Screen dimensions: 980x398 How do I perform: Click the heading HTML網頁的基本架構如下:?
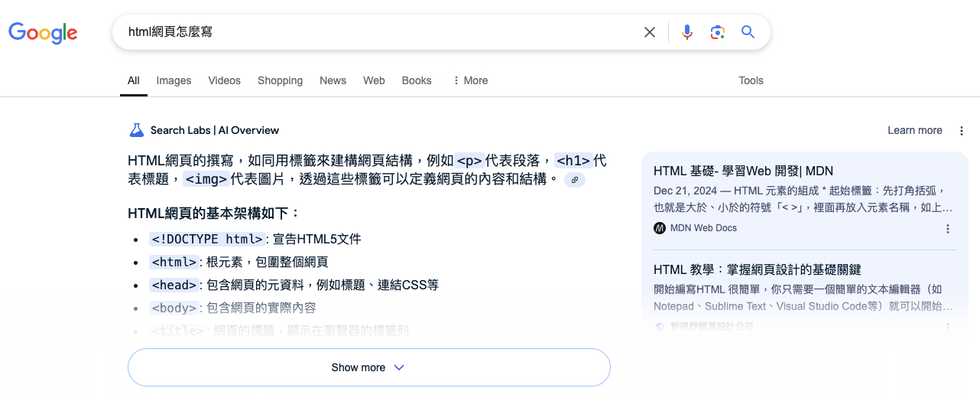pyautogui.click(x=214, y=213)
